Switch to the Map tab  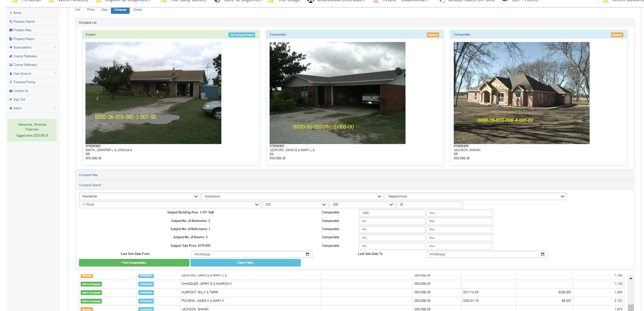coord(105,9)
